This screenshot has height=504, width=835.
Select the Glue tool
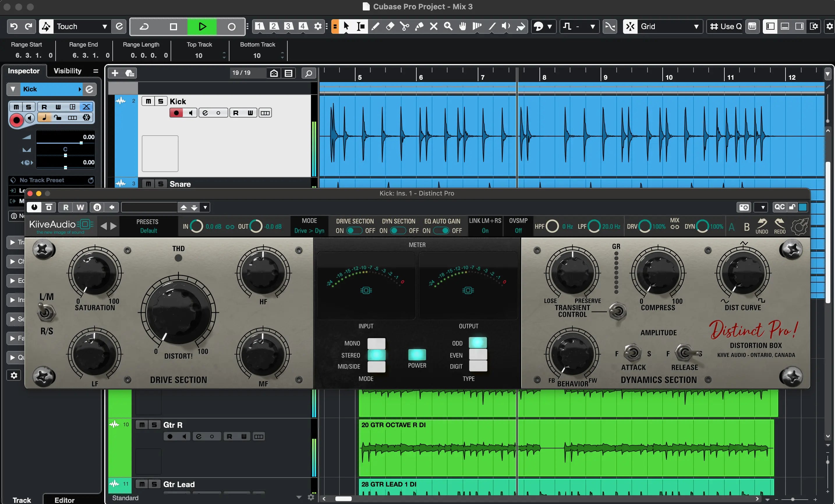(x=419, y=26)
